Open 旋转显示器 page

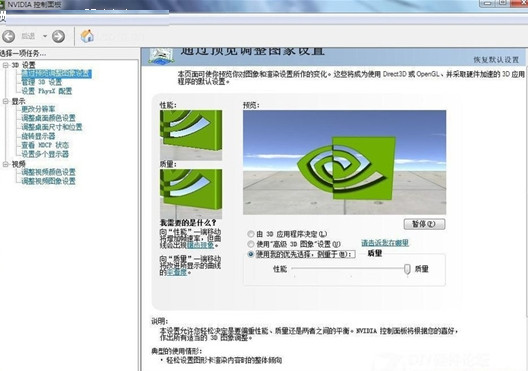tap(38, 136)
